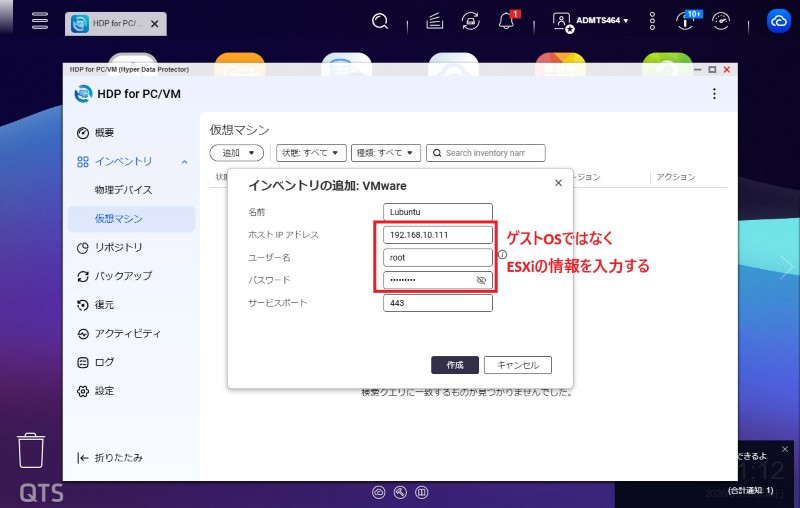Screen dimensions: 800x508
Task: Expand the 状態: すべて filter dropdown
Action: pos(310,153)
